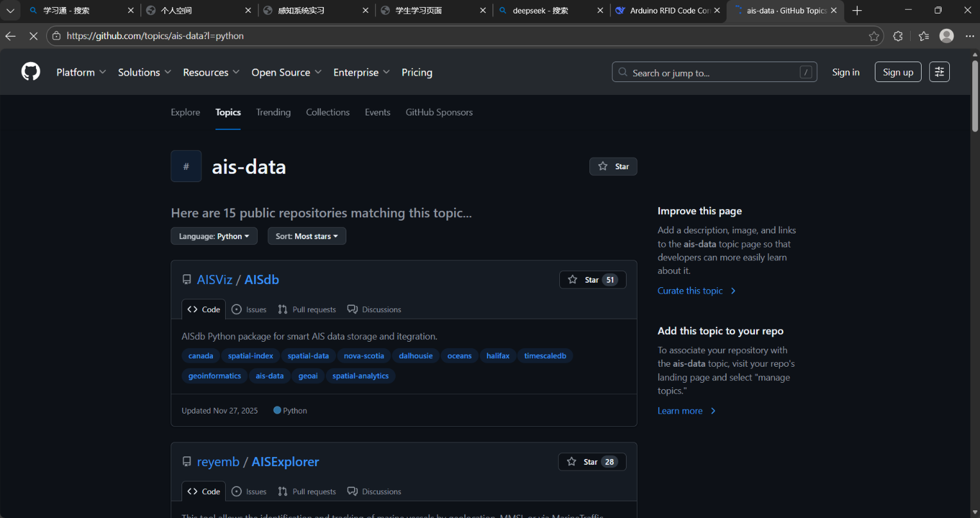Viewport: 980px width, 518px height.
Task: Select the spatial-analytics topic tag
Action: [x=360, y=376]
